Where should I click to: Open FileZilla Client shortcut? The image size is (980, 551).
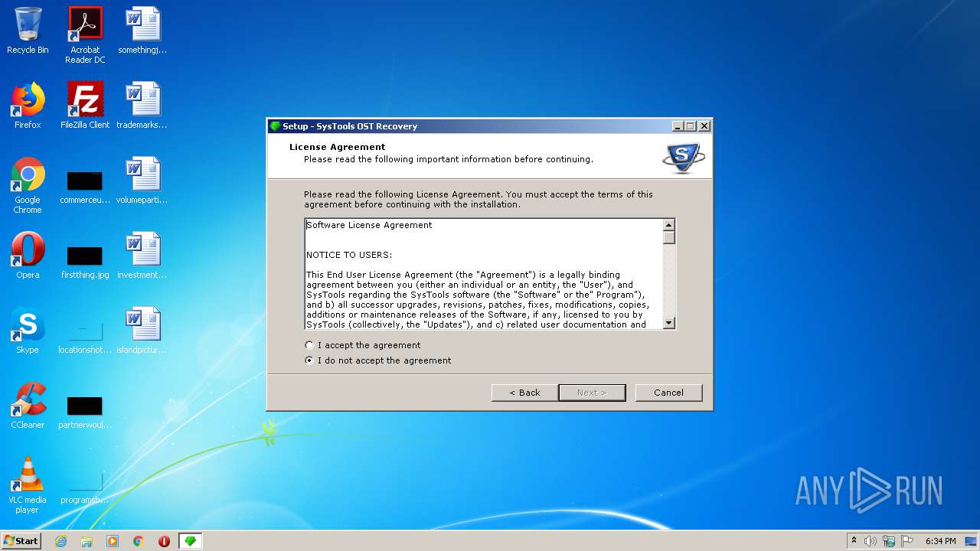click(x=85, y=106)
